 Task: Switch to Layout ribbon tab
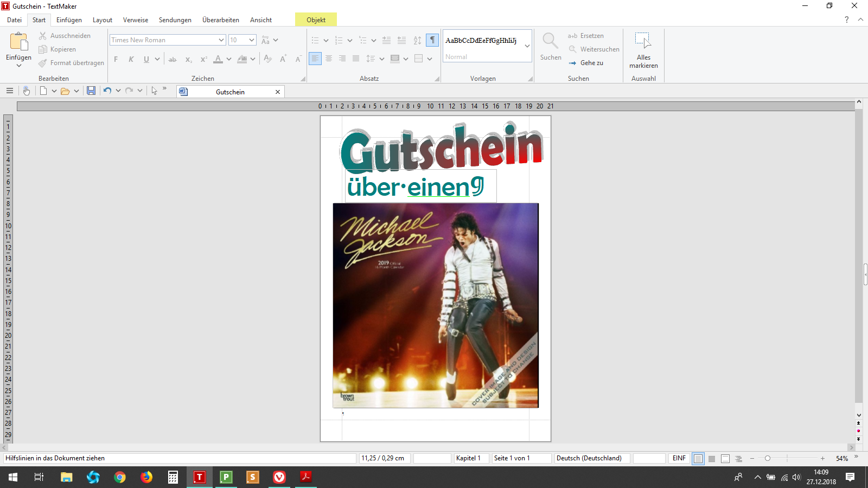point(103,20)
